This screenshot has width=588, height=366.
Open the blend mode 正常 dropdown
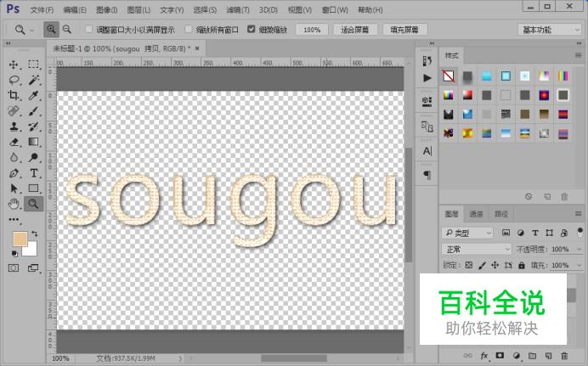476,249
